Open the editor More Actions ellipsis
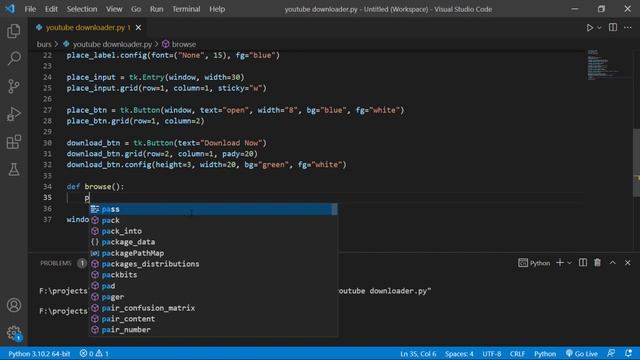The width and height of the screenshot is (640, 360). pyautogui.click(x=628, y=27)
